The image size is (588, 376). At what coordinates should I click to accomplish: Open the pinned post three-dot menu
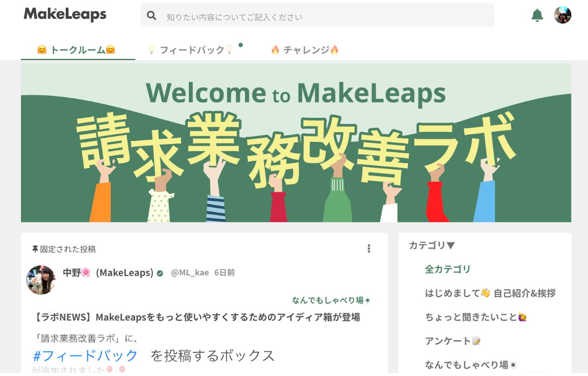[x=369, y=248]
